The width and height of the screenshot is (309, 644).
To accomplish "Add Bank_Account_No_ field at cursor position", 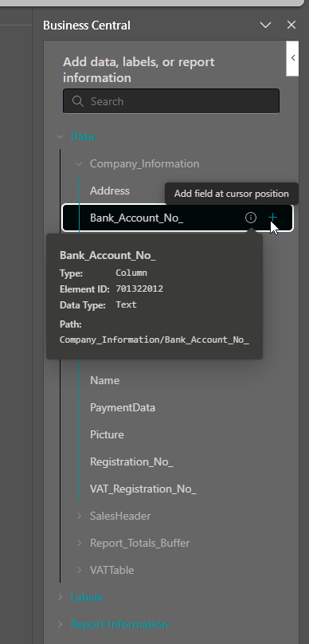I will click(272, 218).
